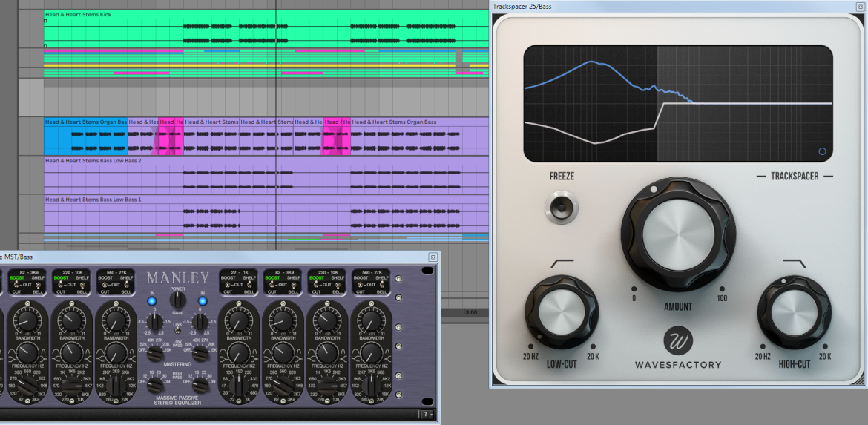Flip Boost/Cut switch of left-channel 220 - 10K band

[x=61, y=286]
